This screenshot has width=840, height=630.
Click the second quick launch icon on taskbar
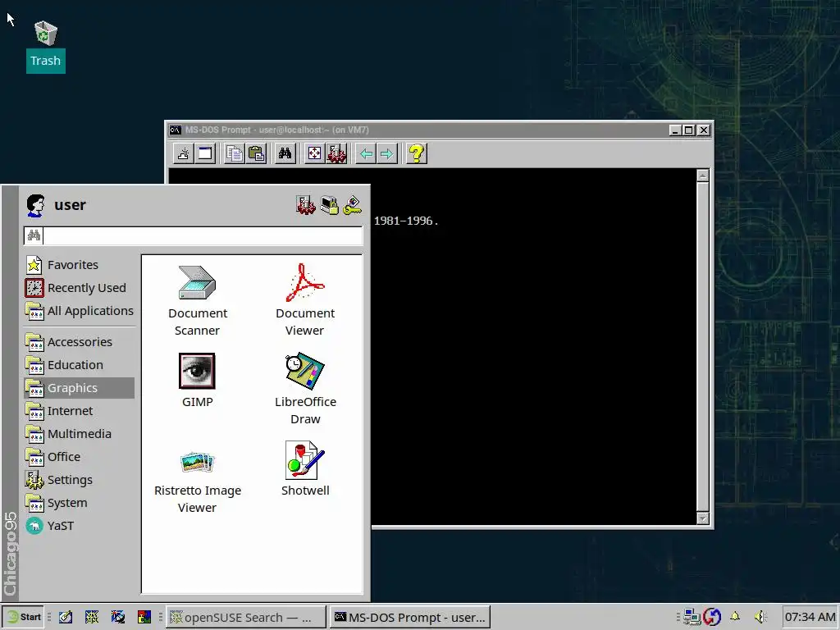[92, 617]
